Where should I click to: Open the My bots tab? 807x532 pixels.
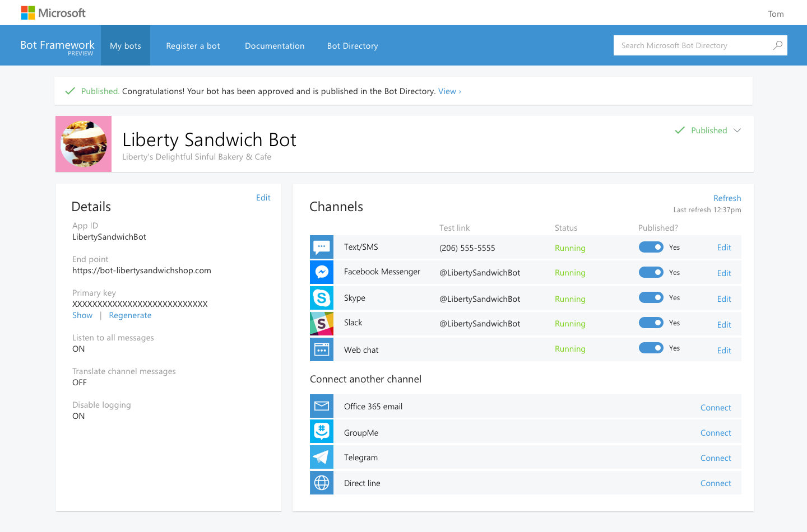click(x=126, y=45)
